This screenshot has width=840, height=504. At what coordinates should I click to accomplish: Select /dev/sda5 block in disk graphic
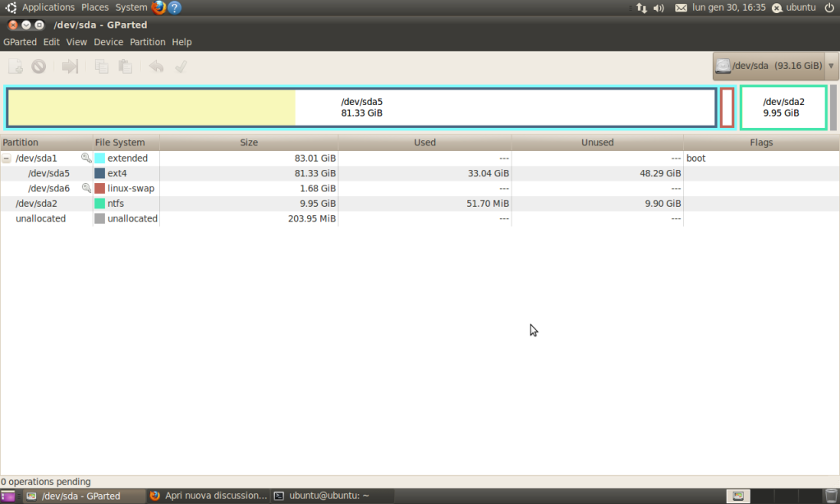pos(361,108)
